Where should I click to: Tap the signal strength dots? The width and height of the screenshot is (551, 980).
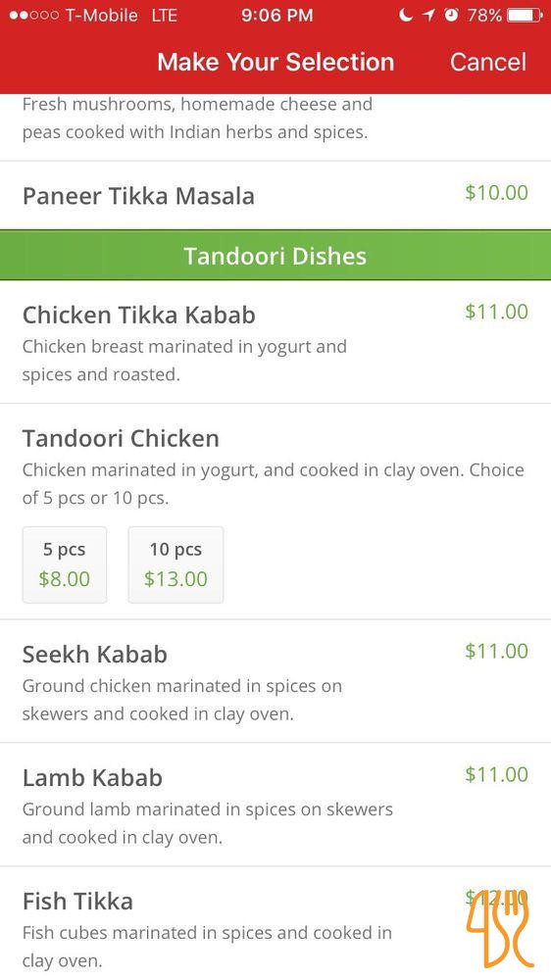click(34, 15)
